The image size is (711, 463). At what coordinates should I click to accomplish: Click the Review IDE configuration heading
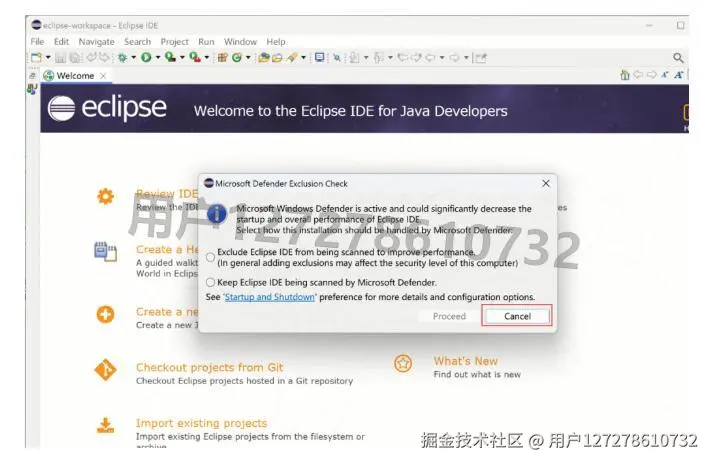pyautogui.click(x=167, y=194)
